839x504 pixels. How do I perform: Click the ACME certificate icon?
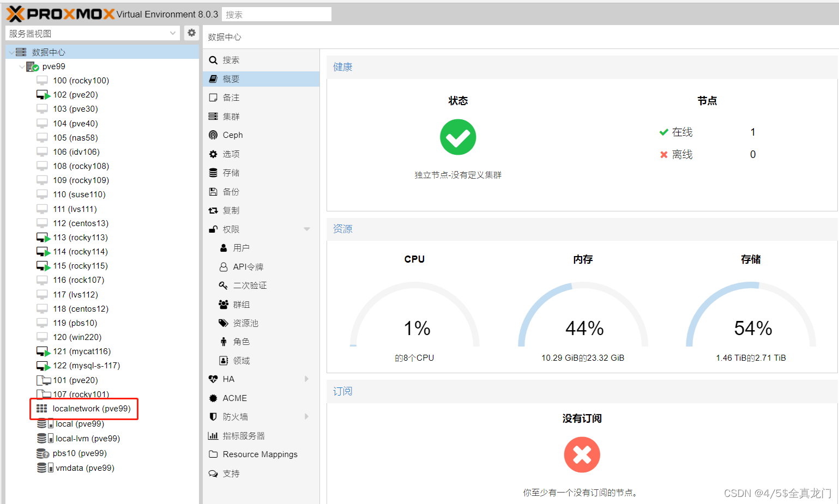point(213,398)
